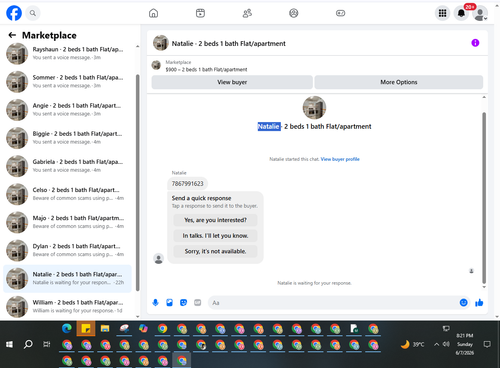Choose a sticker icon
Screen dimensions: 500x368
click(183, 302)
